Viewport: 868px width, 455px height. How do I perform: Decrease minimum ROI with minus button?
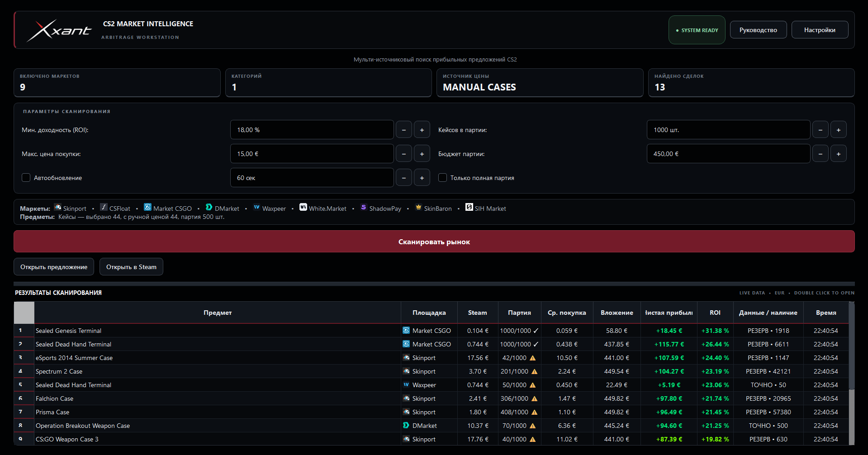(404, 130)
